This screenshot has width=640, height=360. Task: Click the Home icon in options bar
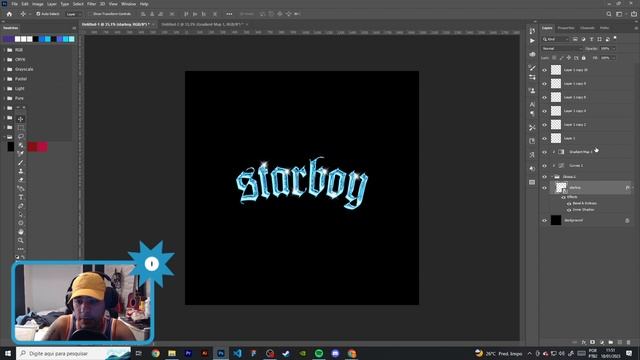[9, 14]
